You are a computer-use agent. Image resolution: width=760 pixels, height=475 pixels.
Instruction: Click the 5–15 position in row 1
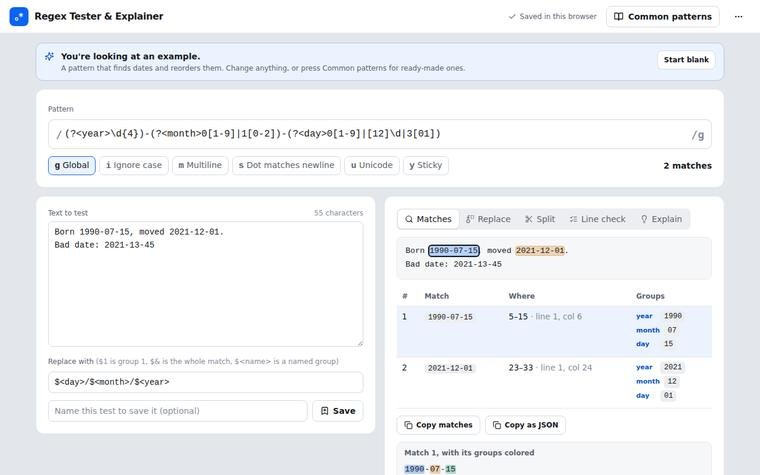(x=518, y=317)
